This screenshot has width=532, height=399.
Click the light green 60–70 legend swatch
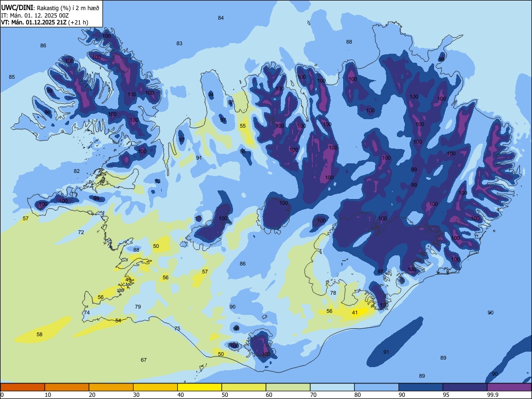(288, 387)
